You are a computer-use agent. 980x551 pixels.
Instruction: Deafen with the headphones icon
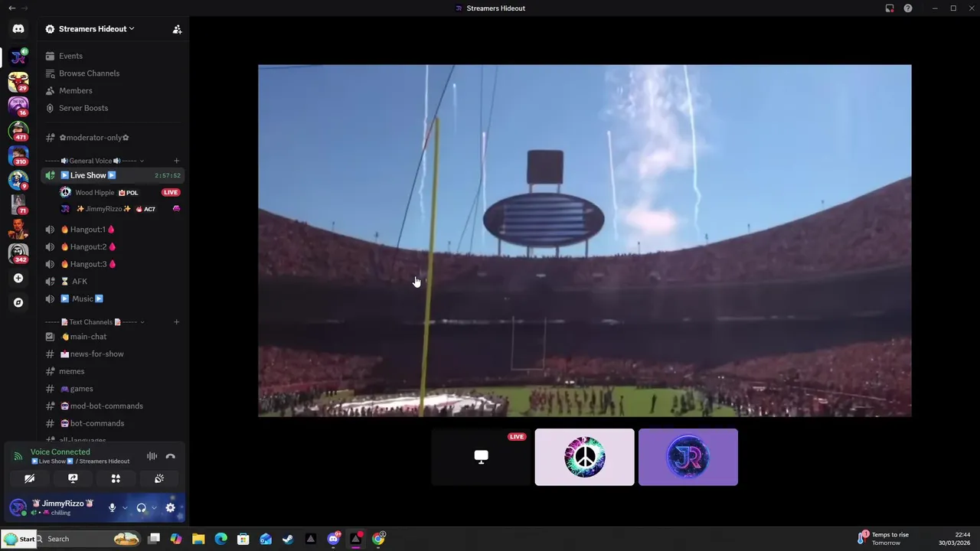(x=141, y=507)
